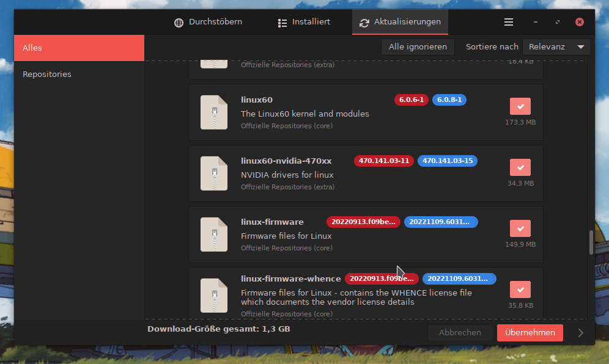Click linux-firmware's red 20220913 version badge
The width and height of the screenshot is (609, 364).
coord(363,222)
